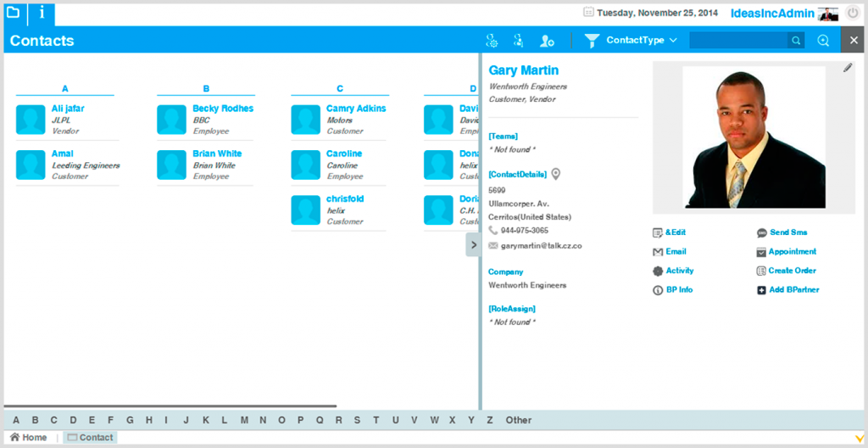The height and width of the screenshot is (448, 868).
Task: Open the advanced search zoom icon
Action: [x=823, y=41]
